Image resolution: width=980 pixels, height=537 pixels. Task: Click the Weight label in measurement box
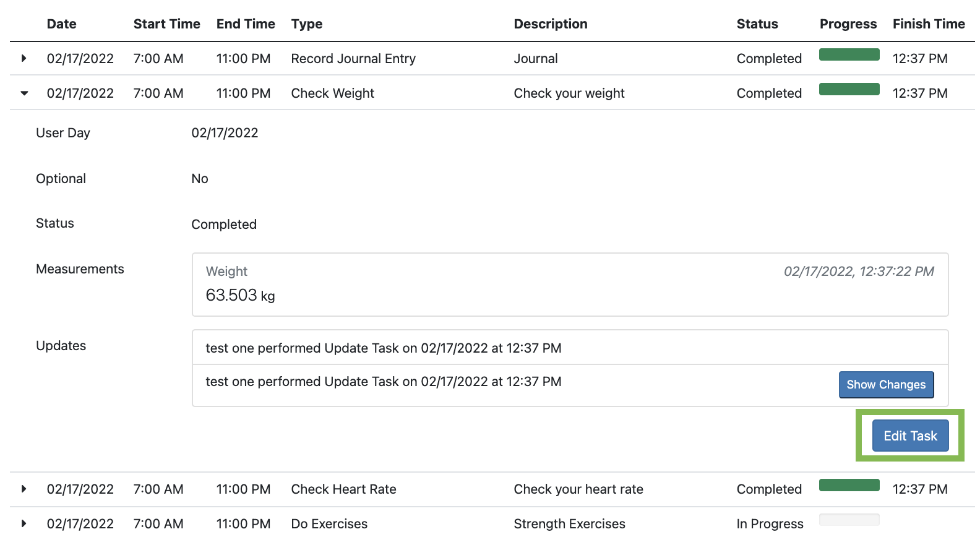pos(226,272)
